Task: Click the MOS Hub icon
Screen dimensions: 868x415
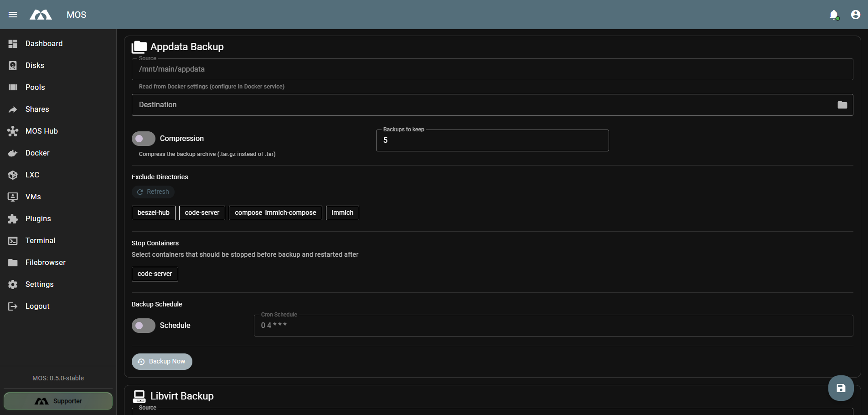Action: [13, 131]
